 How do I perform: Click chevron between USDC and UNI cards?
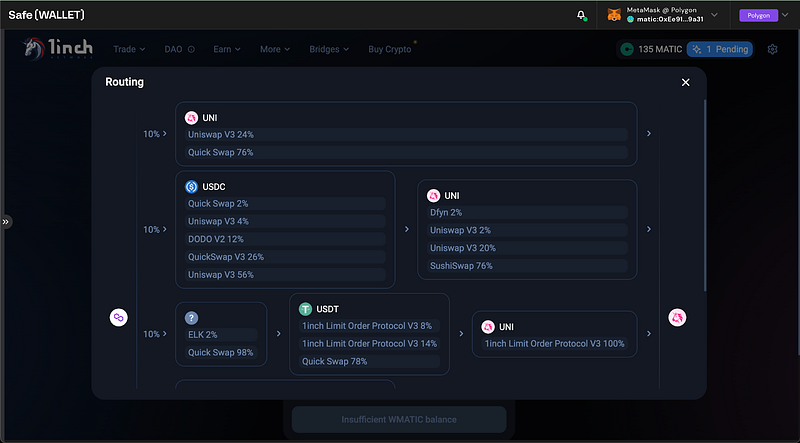click(x=407, y=230)
